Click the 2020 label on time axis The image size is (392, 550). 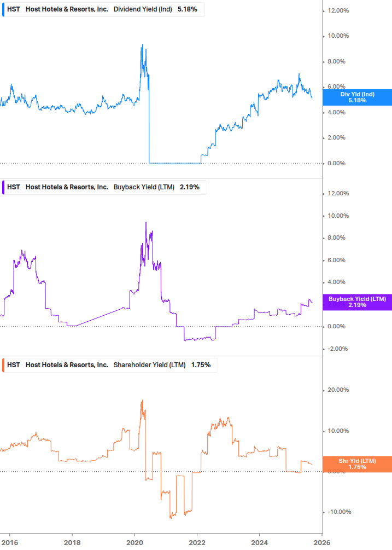(x=134, y=543)
